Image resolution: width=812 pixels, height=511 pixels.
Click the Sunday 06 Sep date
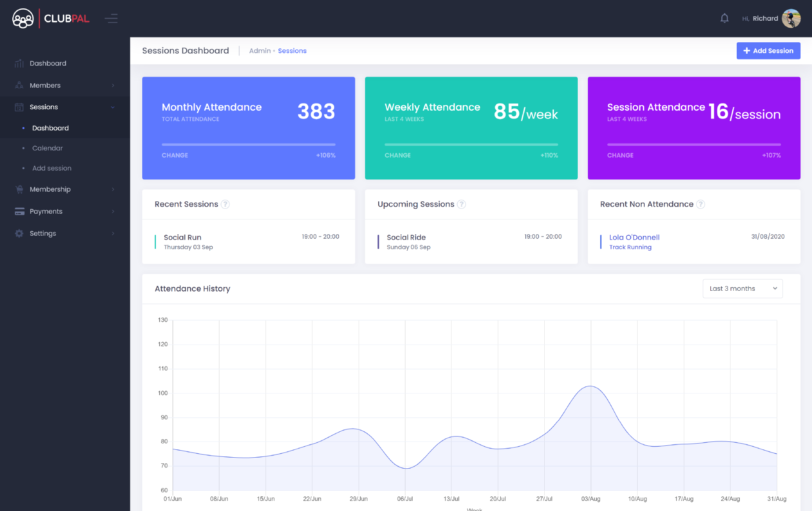pyautogui.click(x=409, y=247)
